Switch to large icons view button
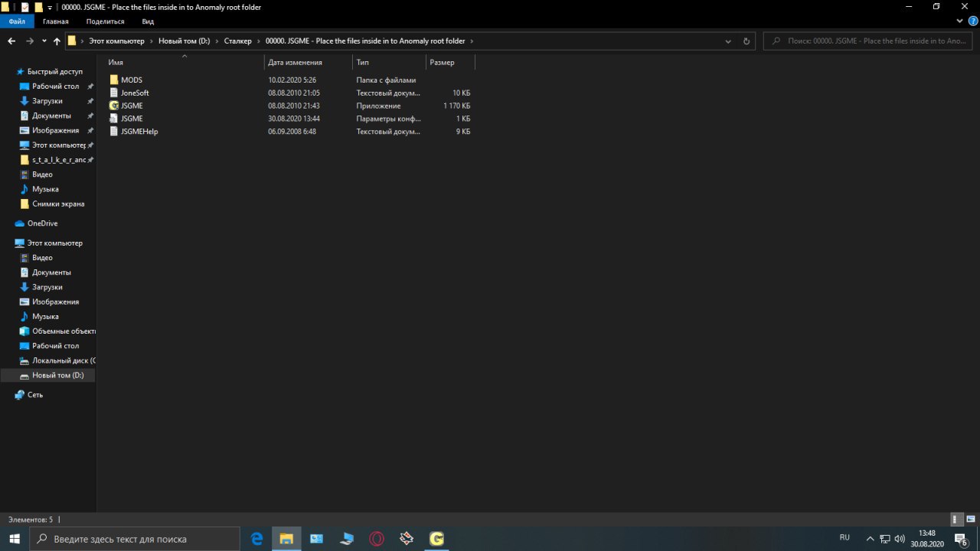Image resolution: width=980 pixels, height=551 pixels. pos(971,519)
